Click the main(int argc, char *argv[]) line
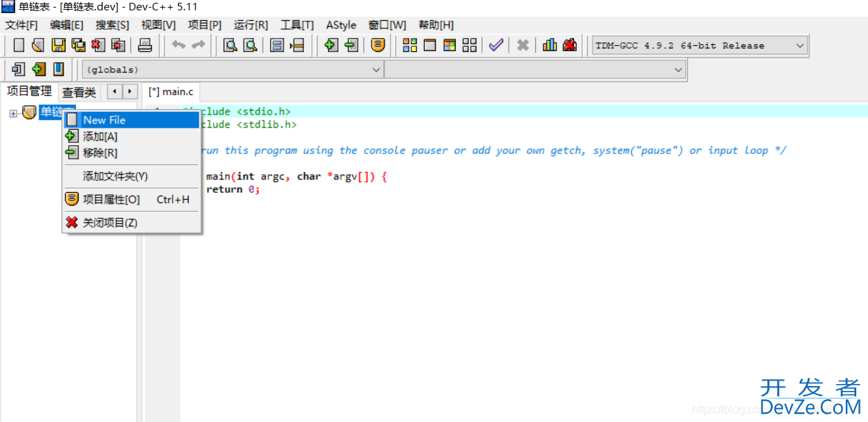The height and width of the screenshot is (422, 868). coord(296,176)
